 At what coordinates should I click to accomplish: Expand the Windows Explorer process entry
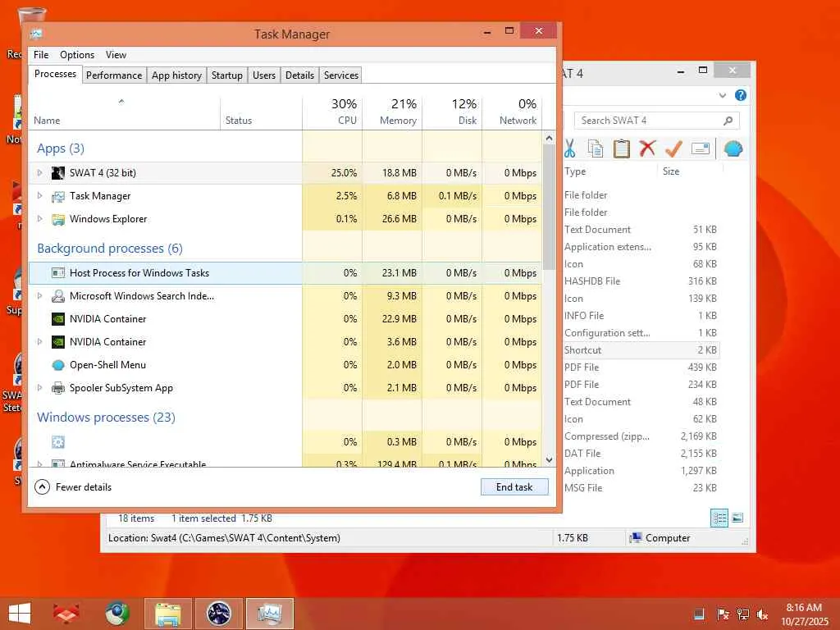pyautogui.click(x=39, y=218)
